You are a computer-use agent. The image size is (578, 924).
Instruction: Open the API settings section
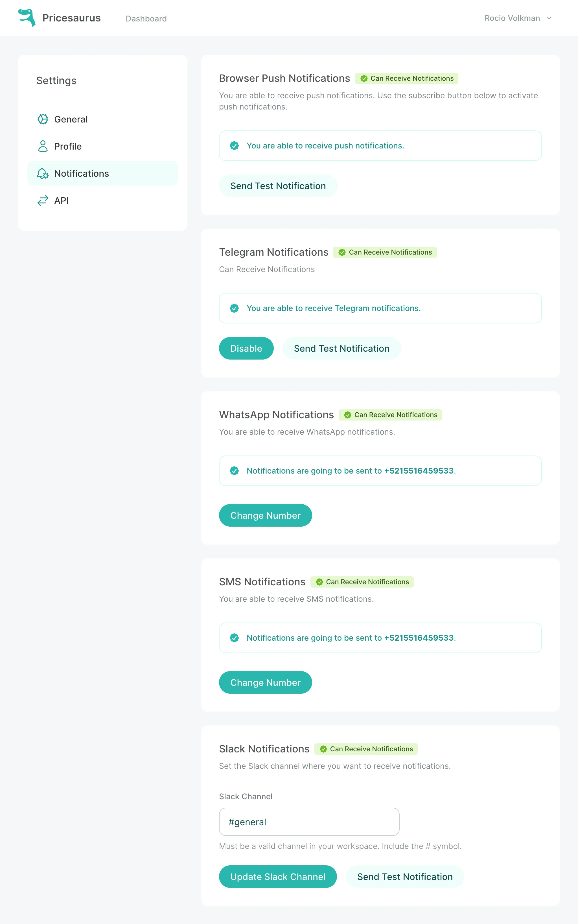[61, 200]
